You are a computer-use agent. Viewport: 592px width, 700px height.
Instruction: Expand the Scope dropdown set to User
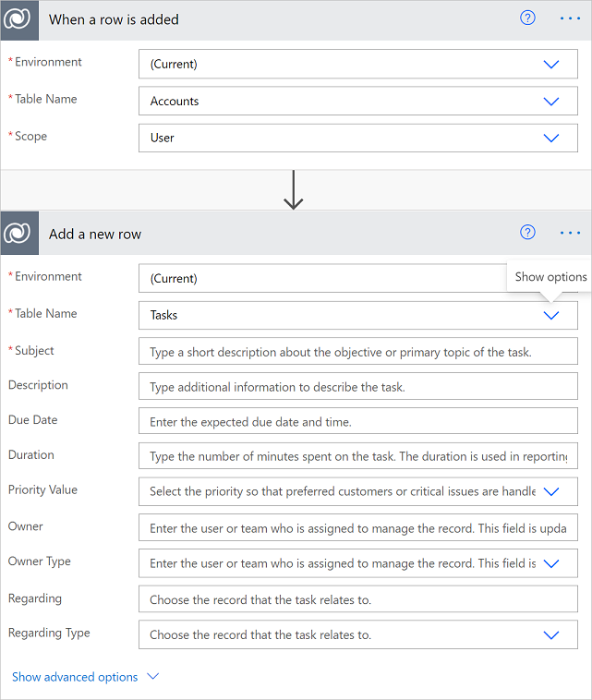tap(551, 139)
